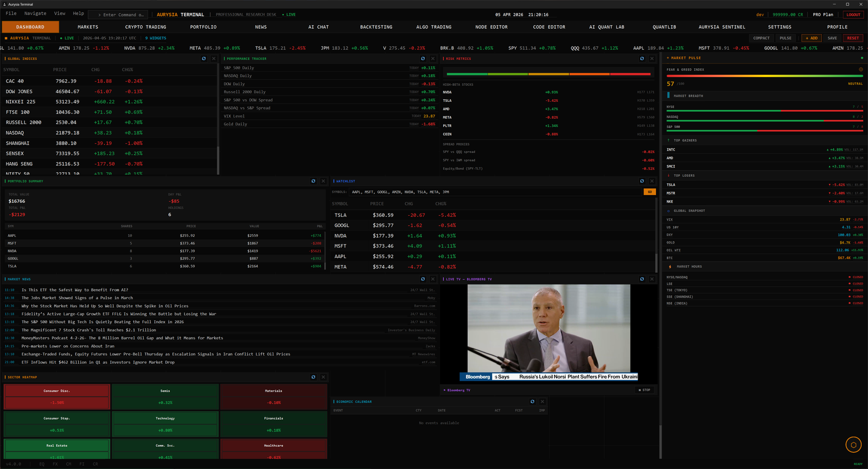Toggle the CR asset class filter
Screen dimensions: 868x469
[x=95, y=464]
